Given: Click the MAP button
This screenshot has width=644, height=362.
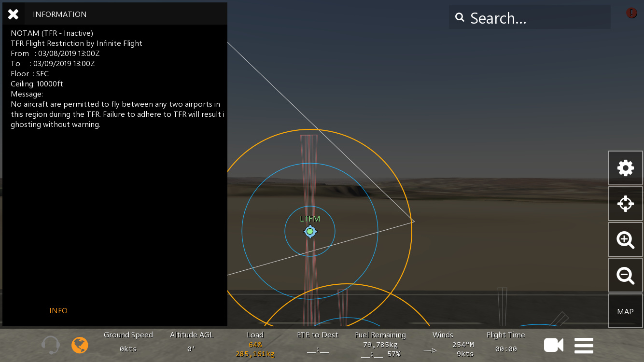Looking at the screenshot, I should (626, 311).
